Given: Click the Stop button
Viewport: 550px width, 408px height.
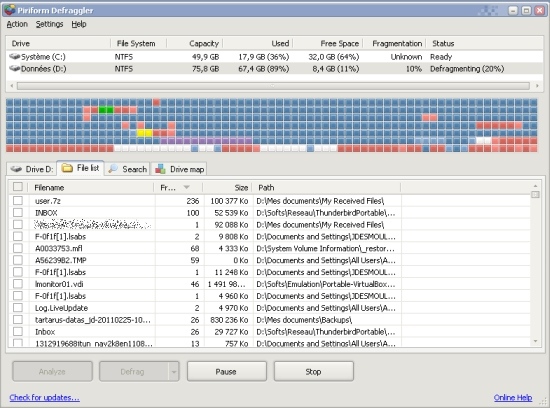Looking at the screenshot, I should point(313,372).
